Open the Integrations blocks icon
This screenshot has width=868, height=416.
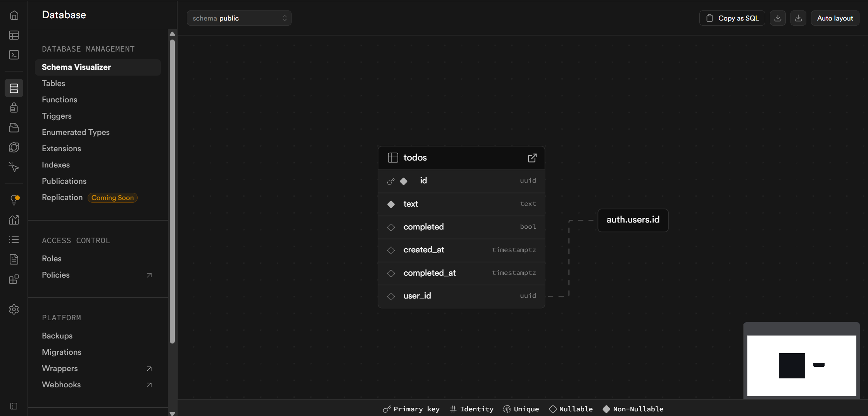[x=14, y=279]
